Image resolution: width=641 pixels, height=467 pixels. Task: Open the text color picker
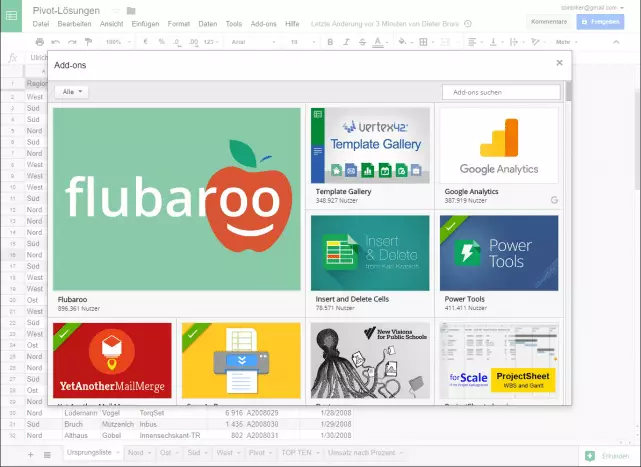pos(378,42)
